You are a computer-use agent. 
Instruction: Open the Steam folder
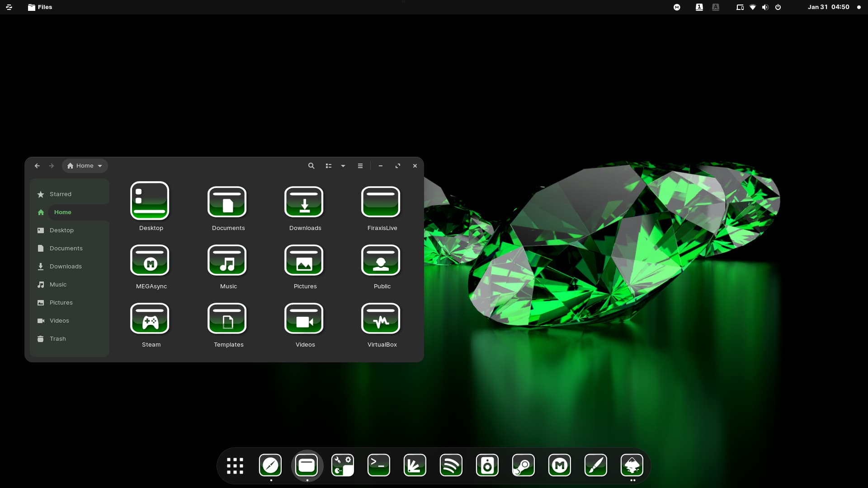(x=150, y=318)
